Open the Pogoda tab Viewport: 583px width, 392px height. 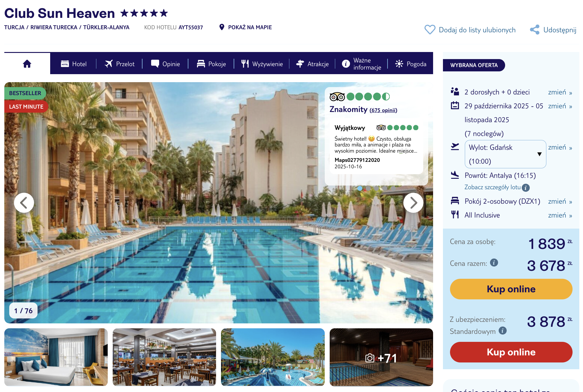click(x=411, y=64)
